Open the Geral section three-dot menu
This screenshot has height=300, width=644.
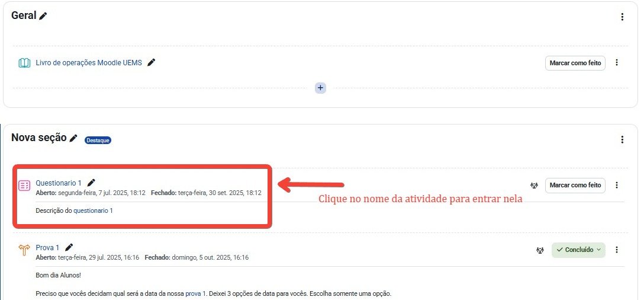point(622,17)
